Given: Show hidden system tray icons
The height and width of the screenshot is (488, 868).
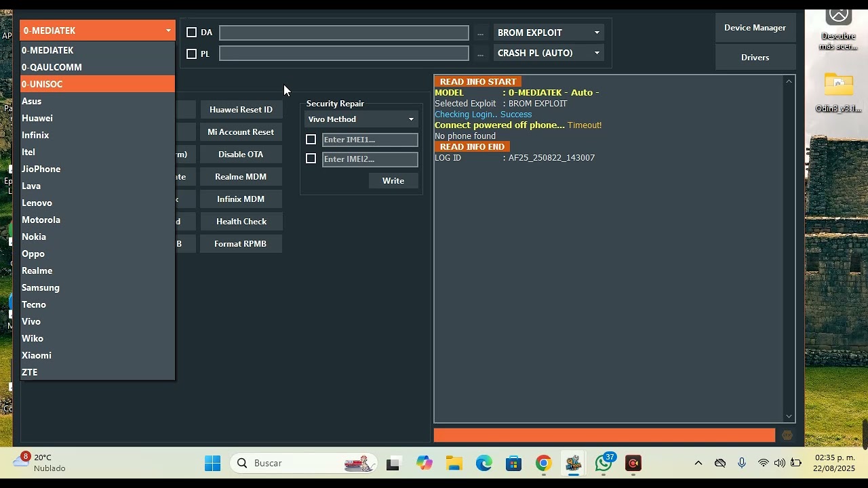Looking at the screenshot, I should click(698, 464).
